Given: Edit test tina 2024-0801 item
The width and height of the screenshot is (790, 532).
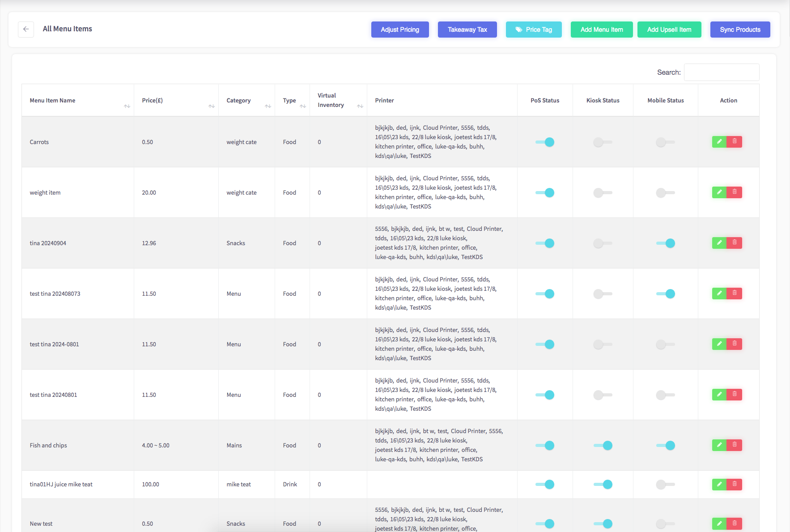Looking at the screenshot, I should coord(719,344).
